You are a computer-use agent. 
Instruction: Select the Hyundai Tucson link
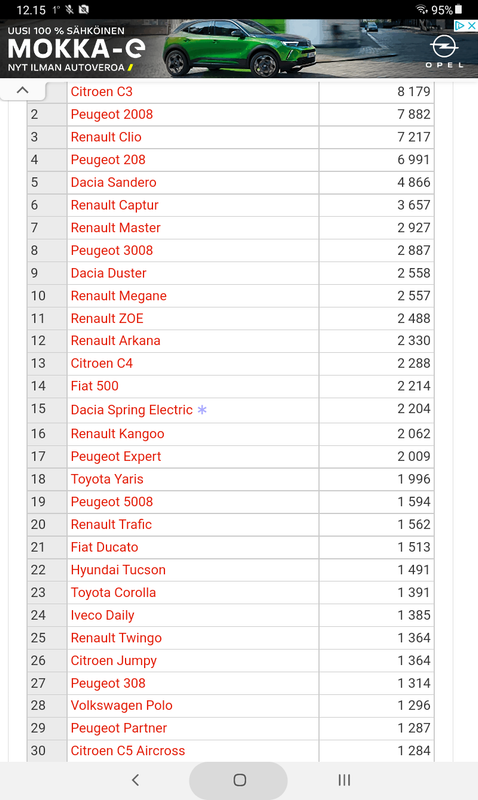tap(118, 570)
